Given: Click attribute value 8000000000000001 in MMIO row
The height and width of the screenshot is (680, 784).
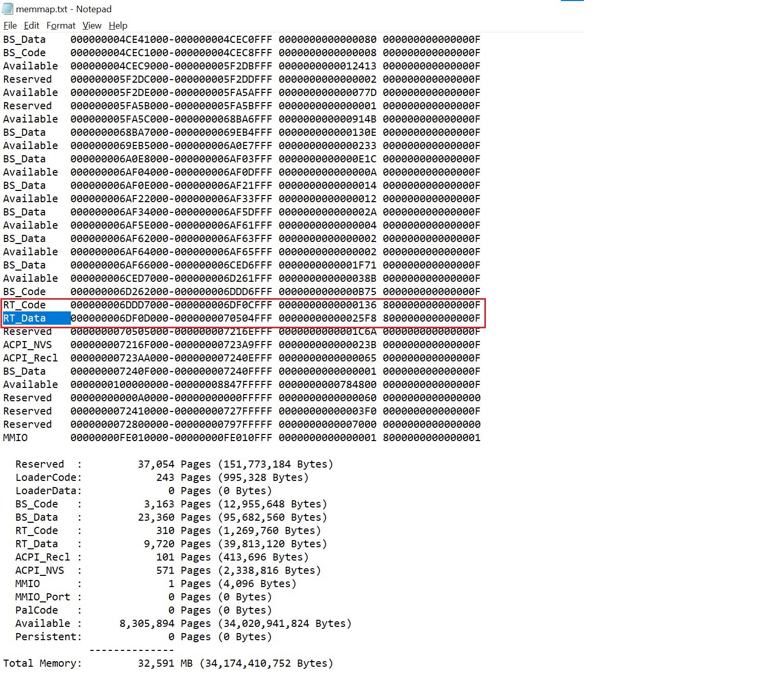Looking at the screenshot, I should pos(431,438).
